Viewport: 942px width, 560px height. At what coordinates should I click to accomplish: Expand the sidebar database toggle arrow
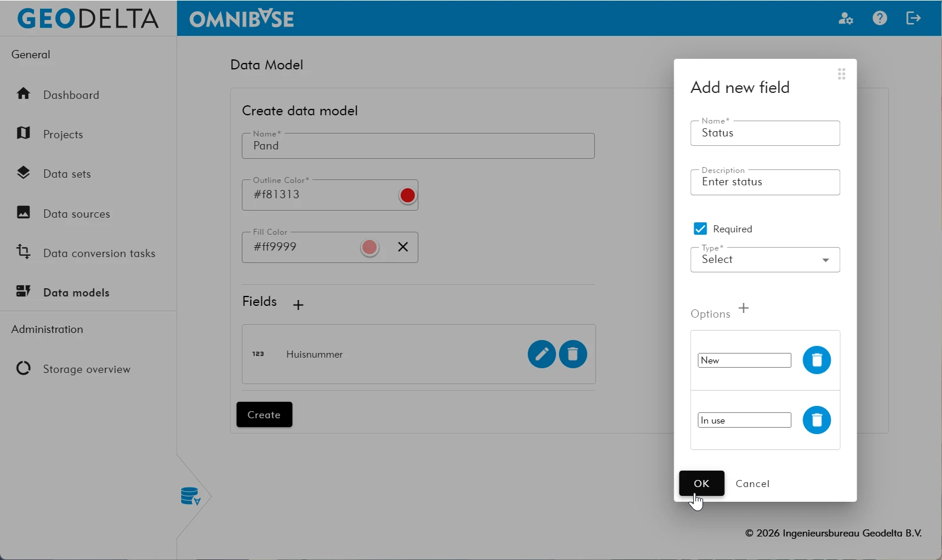[192, 496]
